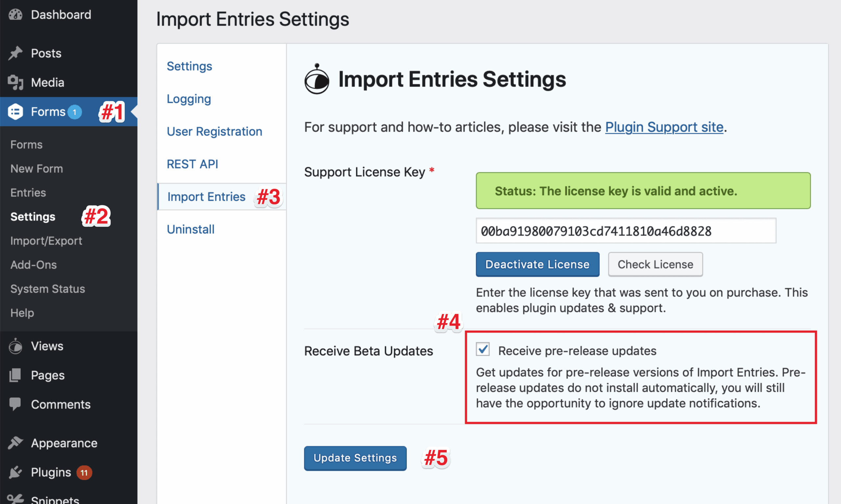Viewport: 841px width, 504px height.
Task: Click the Views astronaut icon in sidebar
Action: coord(15,346)
